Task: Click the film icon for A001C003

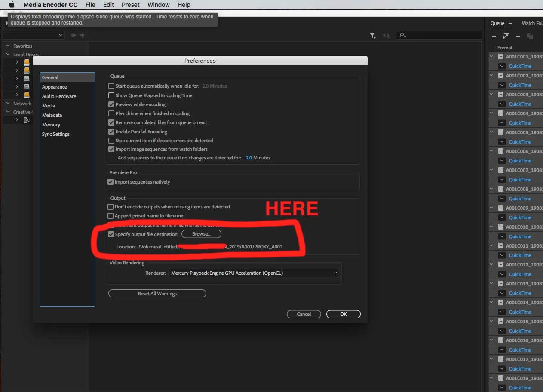Action: 501,94
